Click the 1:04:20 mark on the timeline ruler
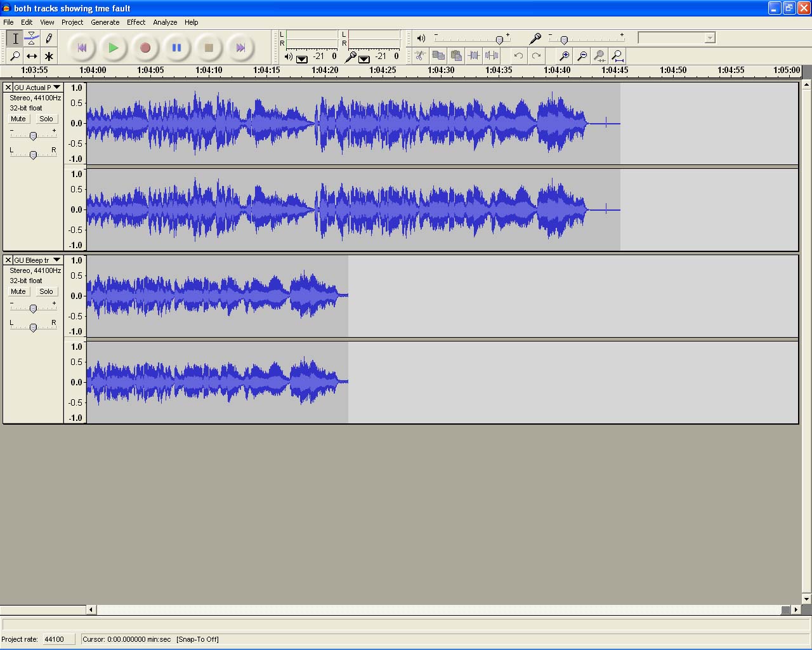The image size is (812, 650). [x=325, y=70]
